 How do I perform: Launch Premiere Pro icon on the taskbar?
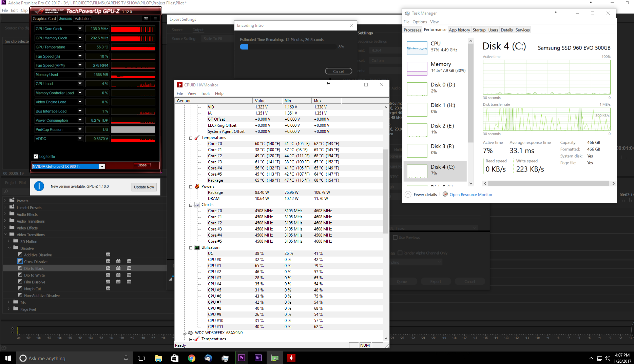pos(241,358)
